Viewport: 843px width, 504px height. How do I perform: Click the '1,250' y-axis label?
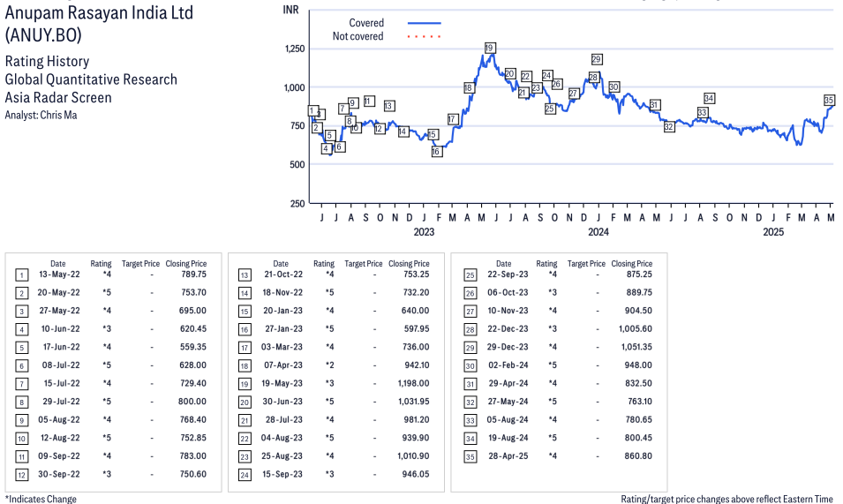point(295,49)
